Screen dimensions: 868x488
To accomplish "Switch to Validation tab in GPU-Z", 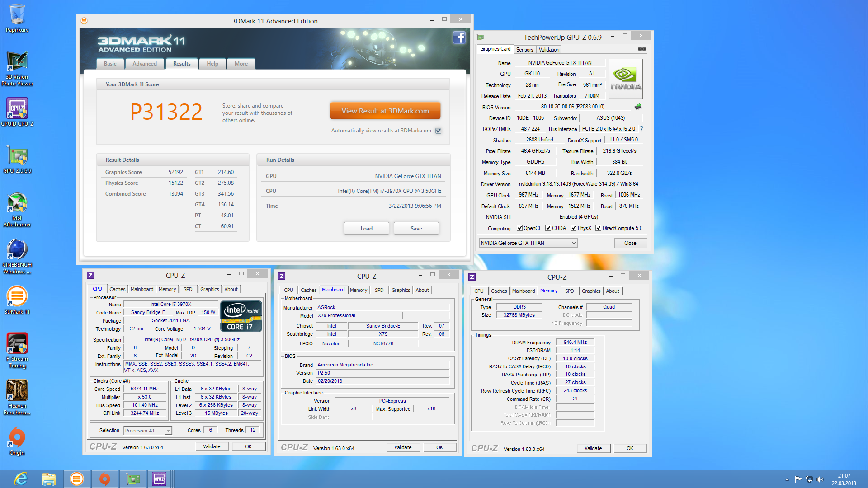I will point(549,50).
